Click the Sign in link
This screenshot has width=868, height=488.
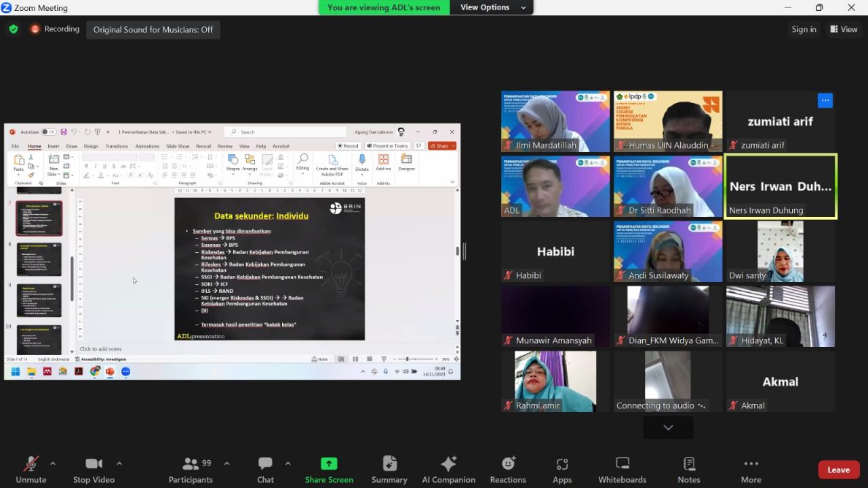coord(804,29)
